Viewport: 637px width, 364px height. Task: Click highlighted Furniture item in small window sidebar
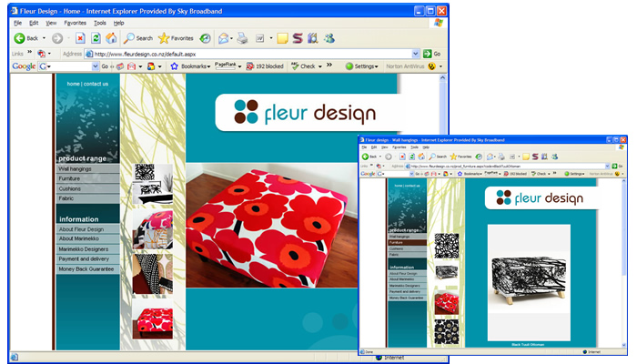click(407, 243)
